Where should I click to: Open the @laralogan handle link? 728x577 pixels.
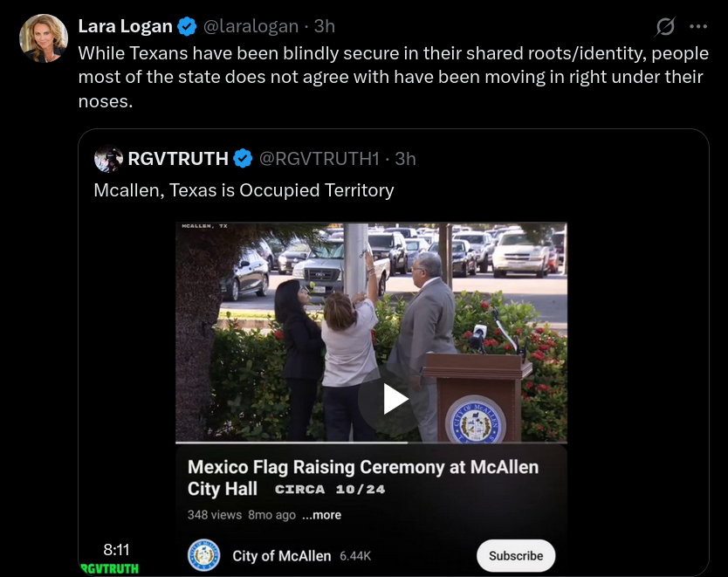pos(251,26)
